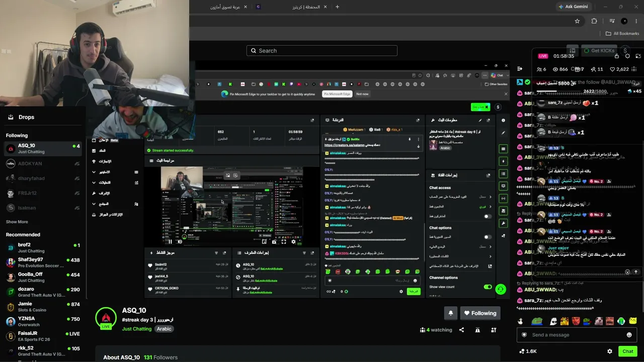Click the lock icon beside the live timer
The height and width of the screenshot is (362, 644).
617,56
